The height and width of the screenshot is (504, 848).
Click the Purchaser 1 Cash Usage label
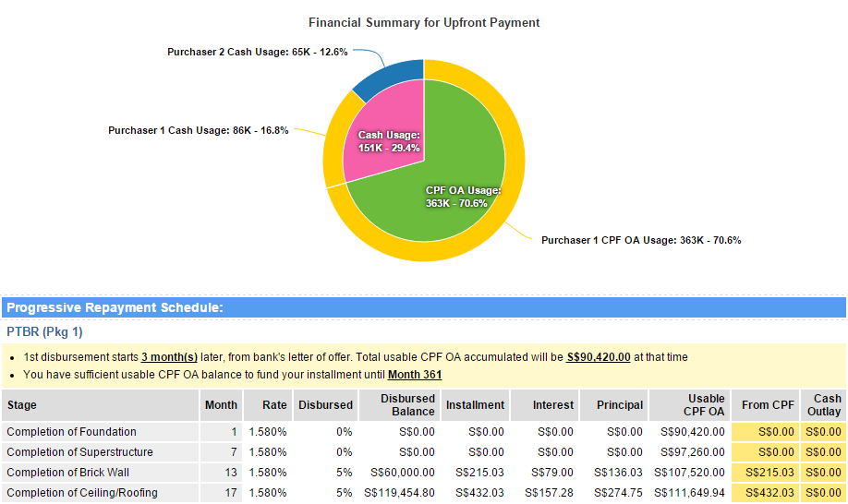tap(198, 130)
